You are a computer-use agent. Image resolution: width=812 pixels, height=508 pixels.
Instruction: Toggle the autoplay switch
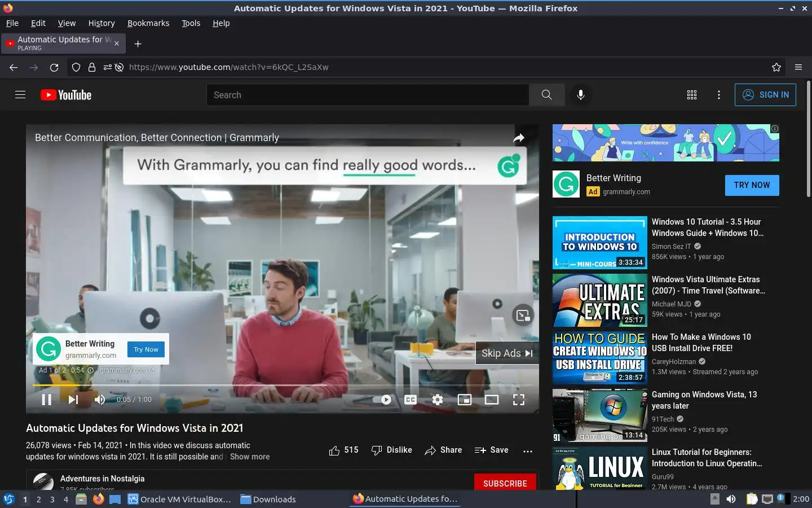(382, 400)
